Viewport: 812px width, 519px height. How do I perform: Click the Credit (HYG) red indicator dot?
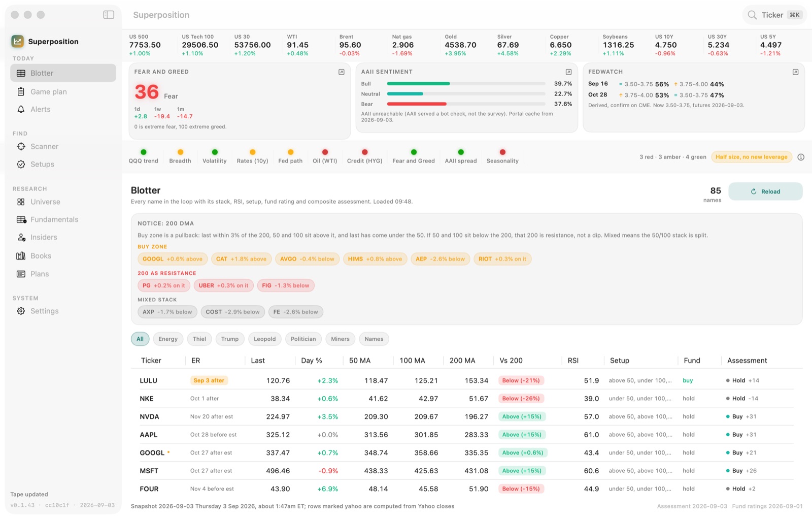click(364, 152)
